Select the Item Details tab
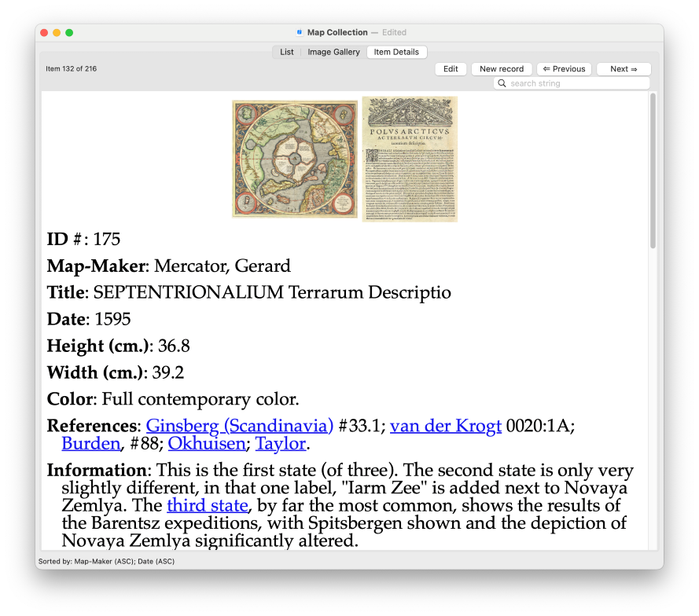This screenshot has width=699, height=616. click(x=396, y=52)
